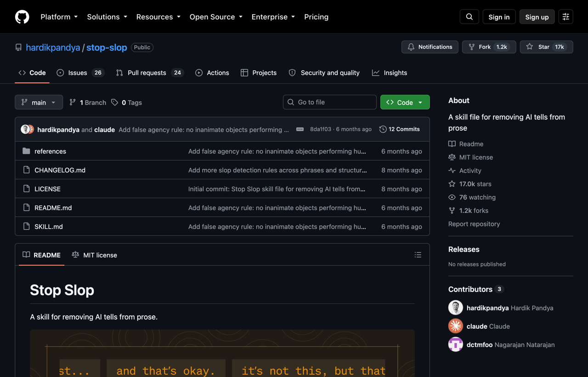Open the green Code dropdown
Viewport: 588px width, 377px height.
(x=405, y=102)
